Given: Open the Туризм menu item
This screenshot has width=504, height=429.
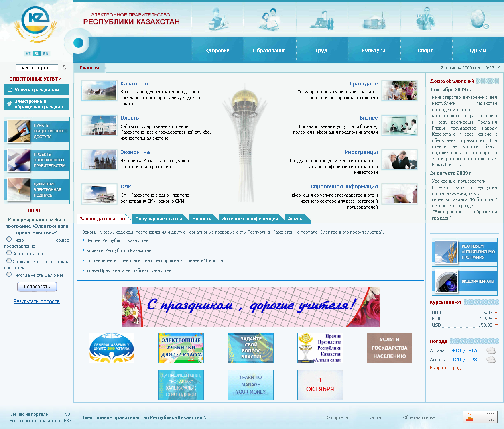Looking at the screenshot, I should click(478, 50).
